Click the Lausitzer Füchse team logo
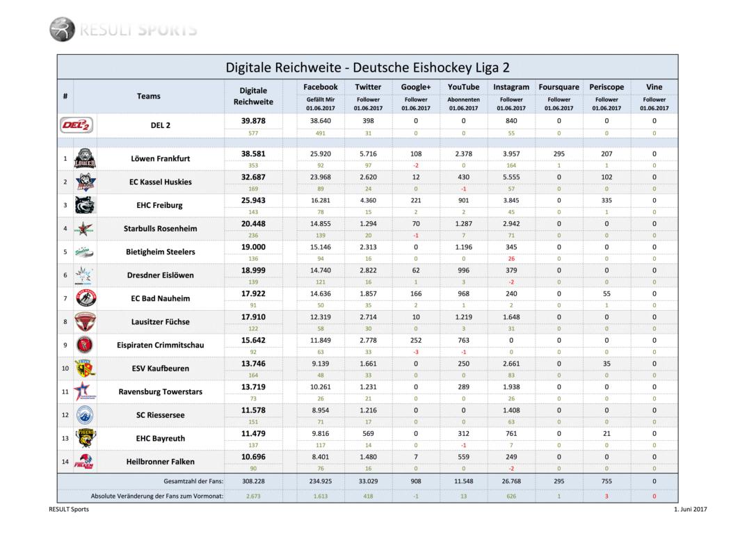This screenshot has height=534, width=756. tap(86, 321)
